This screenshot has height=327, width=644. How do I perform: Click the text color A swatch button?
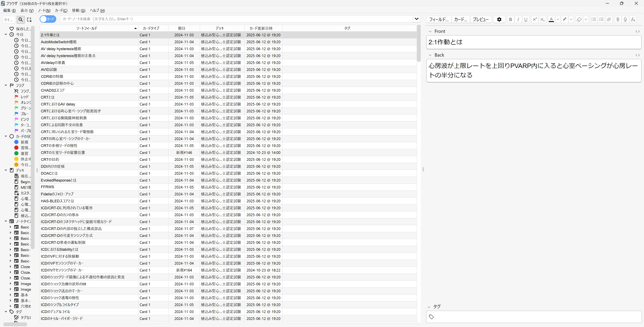(x=551, y=19)
